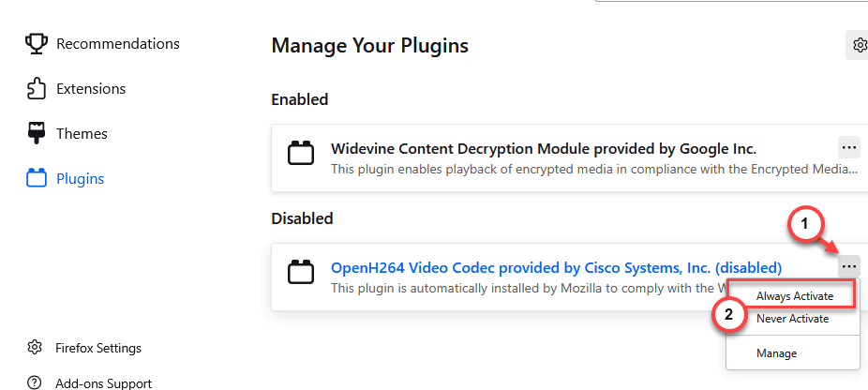The height and width of the screenshot is (390, 868).
Task: Click the Extensions puzzle piece icon
Action: point(36,89)
